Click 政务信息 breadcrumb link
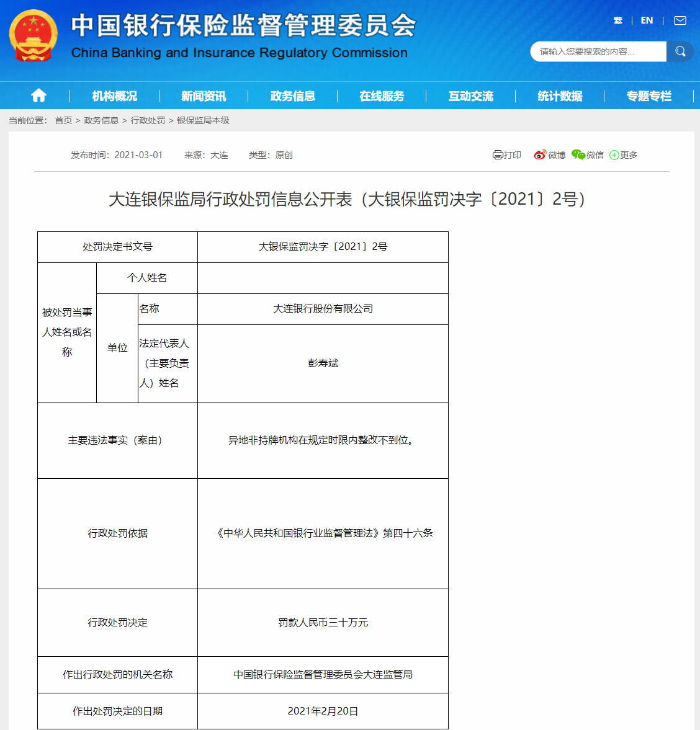This screenshot has height=730, width=700. 101,120
